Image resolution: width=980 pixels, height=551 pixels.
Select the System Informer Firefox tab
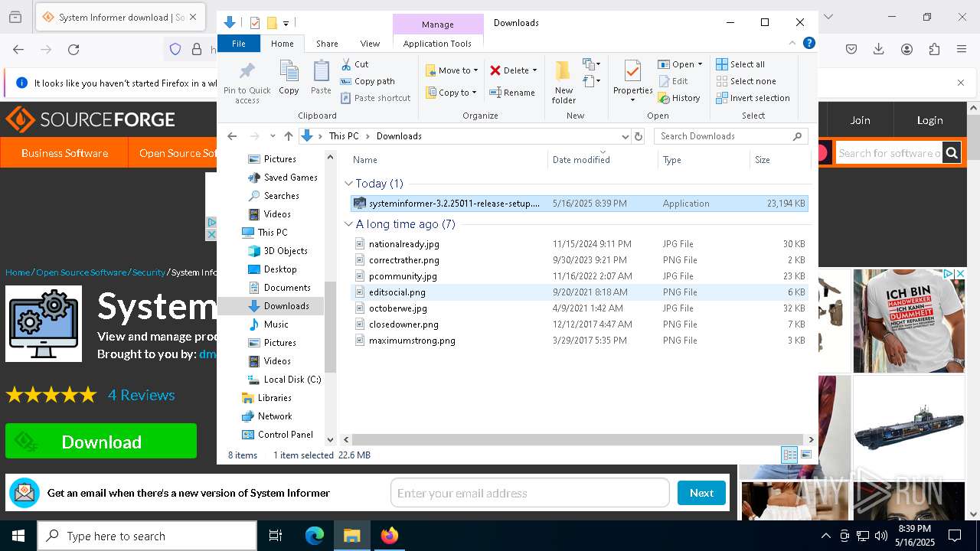[119, 17]
